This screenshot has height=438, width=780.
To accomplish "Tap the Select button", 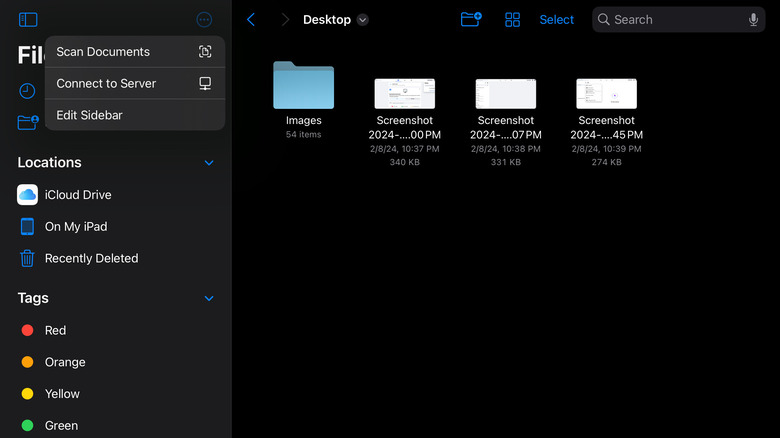I will click(556, 19).
